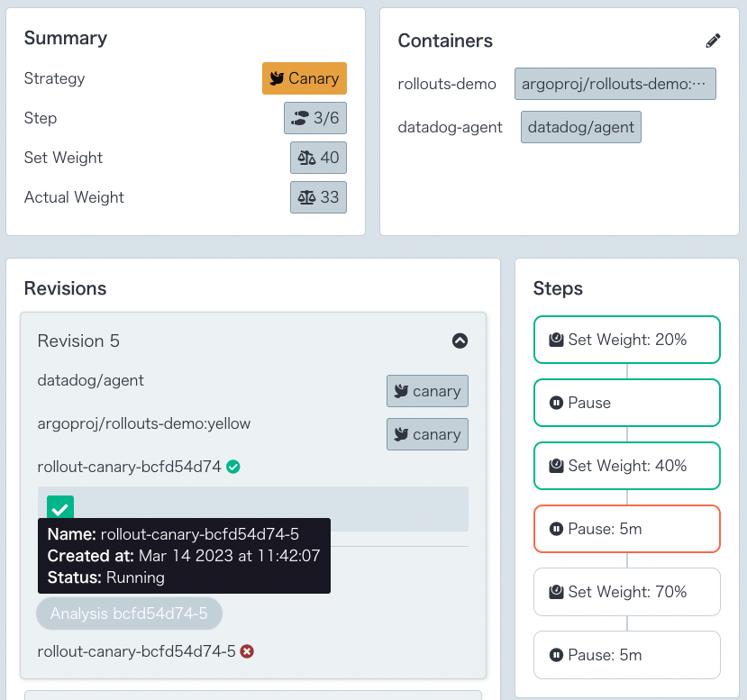Click the Status: Running tooltip line
747x700 pixels.
pos(105,577)
